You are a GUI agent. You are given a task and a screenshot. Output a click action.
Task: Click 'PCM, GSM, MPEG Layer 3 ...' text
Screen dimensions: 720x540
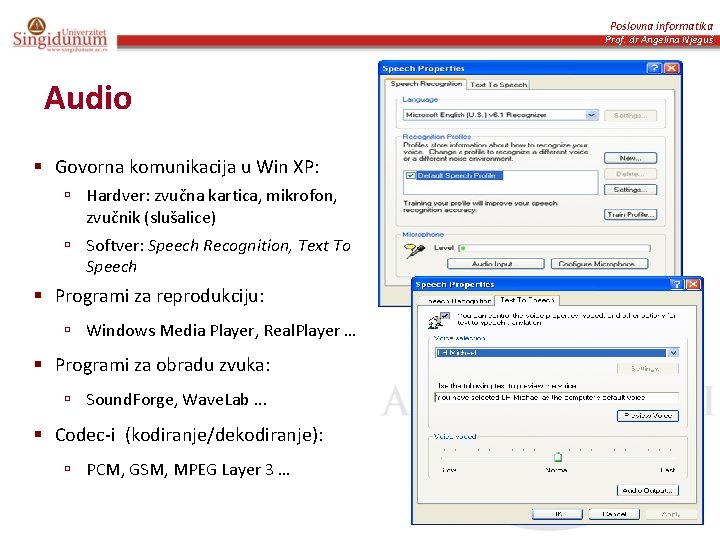click(x=188, y=470)
